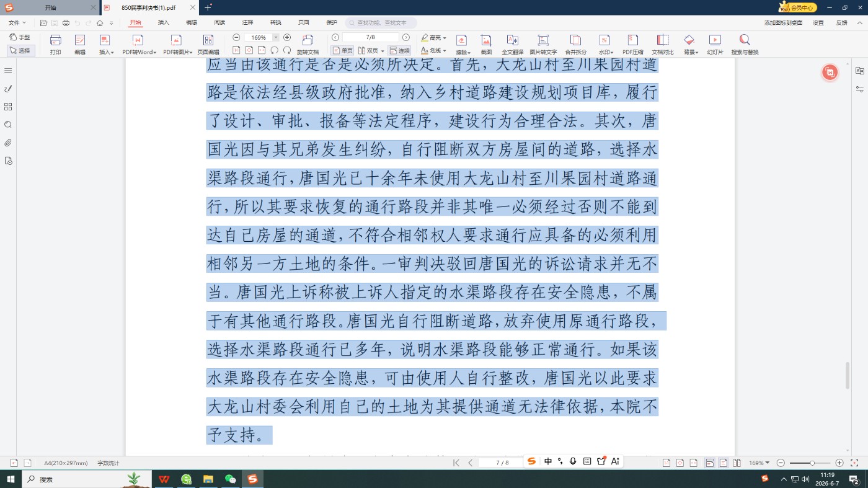The height and width of the screenshot is (488, 868).
Task: Open Merge & Split (合并拆分) tool
Action: tap(575, 45)
